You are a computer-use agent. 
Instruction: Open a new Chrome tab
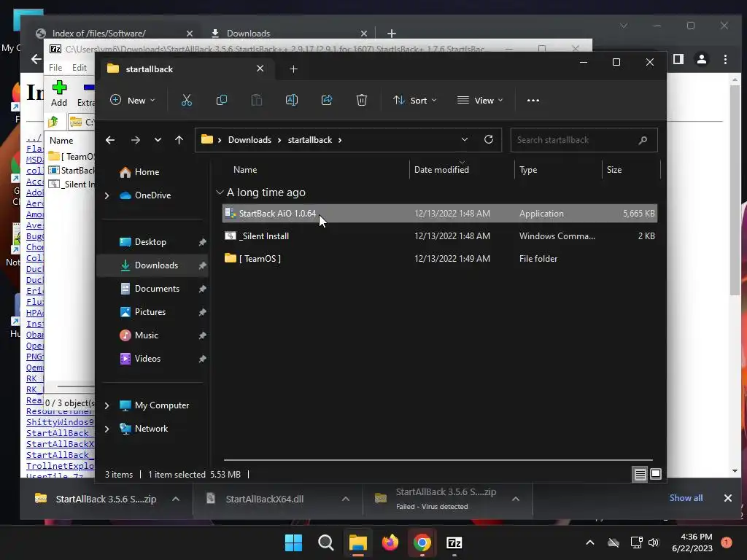392,34
